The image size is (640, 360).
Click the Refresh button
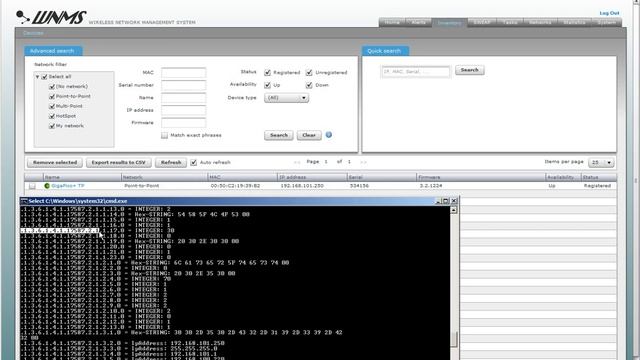pos(171,162)
